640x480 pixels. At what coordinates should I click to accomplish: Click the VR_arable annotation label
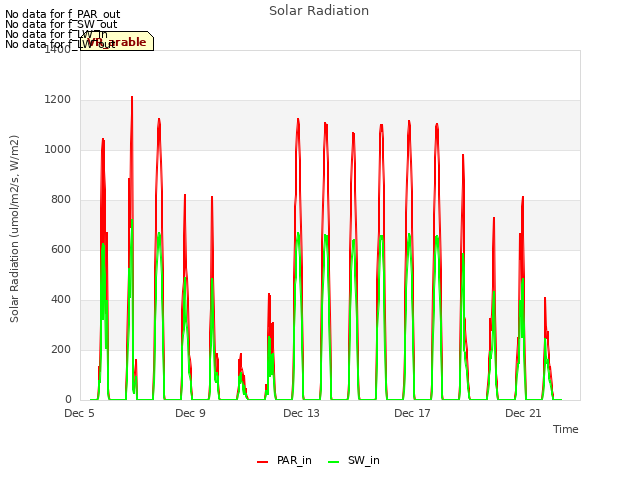[x=117, y=41]
